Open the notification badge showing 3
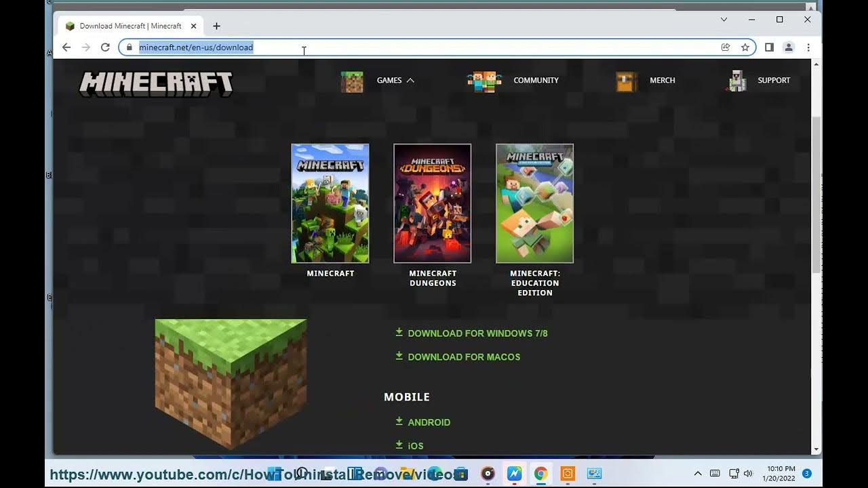This screenshot has width=868, height=488. (807, 473)
